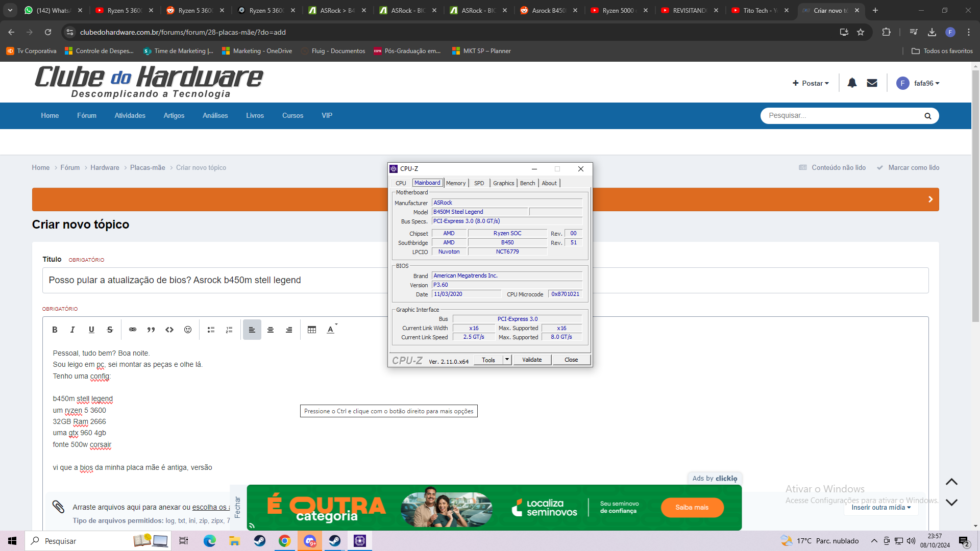Align editor text to the right

coord(289,330)
